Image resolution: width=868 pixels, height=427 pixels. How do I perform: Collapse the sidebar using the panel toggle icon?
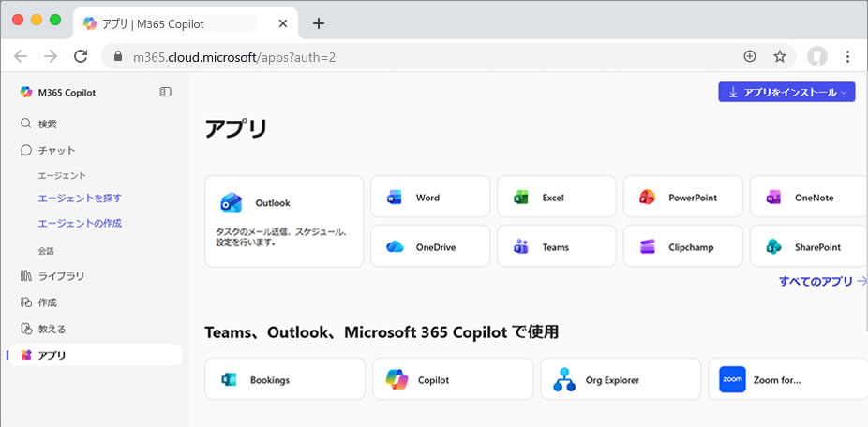166,92
